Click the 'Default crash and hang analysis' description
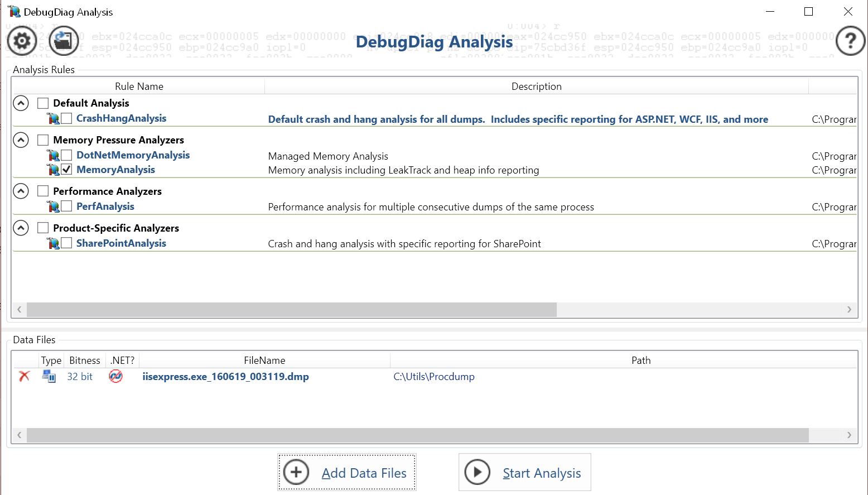 click(518, 119)
